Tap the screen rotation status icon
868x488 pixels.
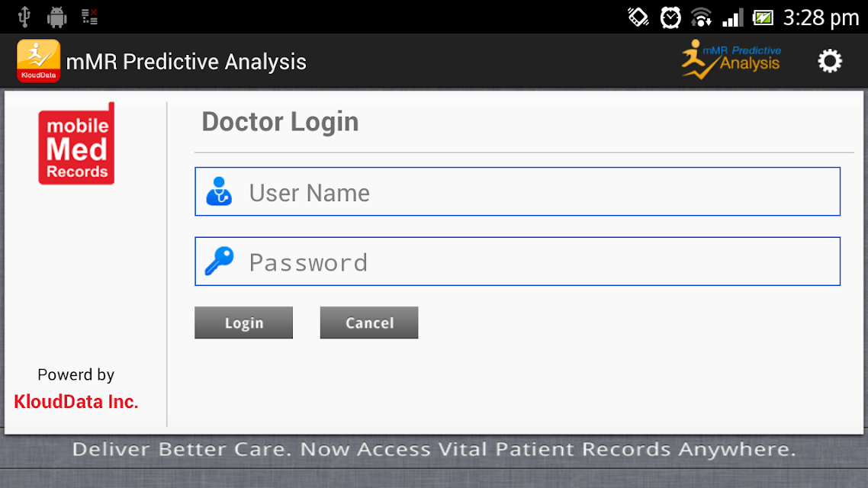coord(638,17)
